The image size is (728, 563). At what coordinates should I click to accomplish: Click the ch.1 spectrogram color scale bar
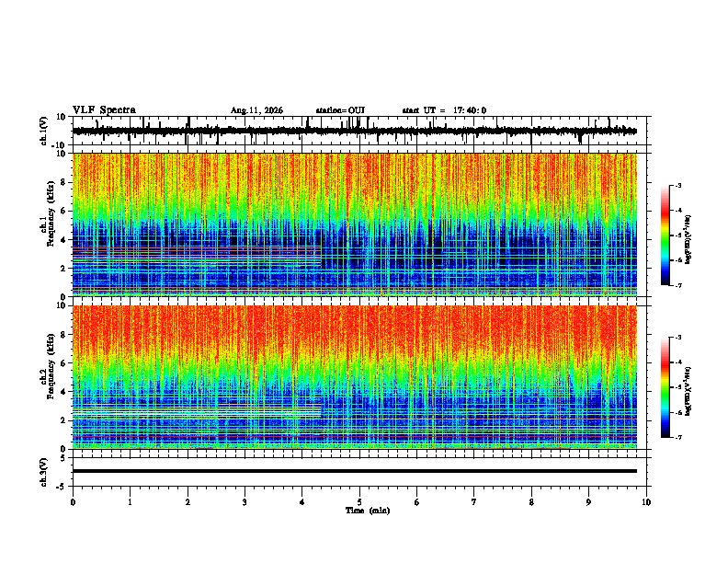coord(665,236)
